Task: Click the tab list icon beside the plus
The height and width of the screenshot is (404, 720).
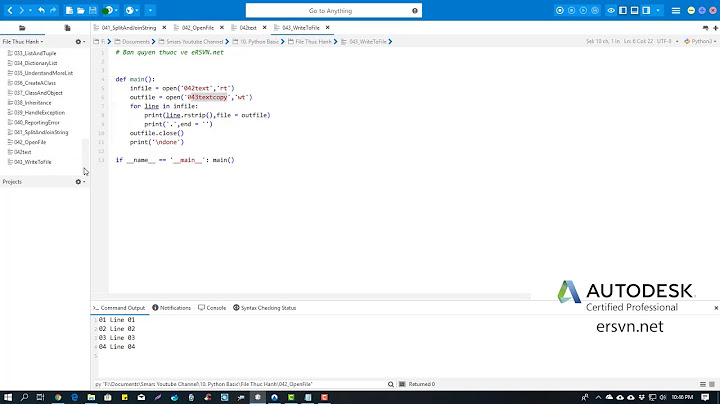Action: click(705, 28)
